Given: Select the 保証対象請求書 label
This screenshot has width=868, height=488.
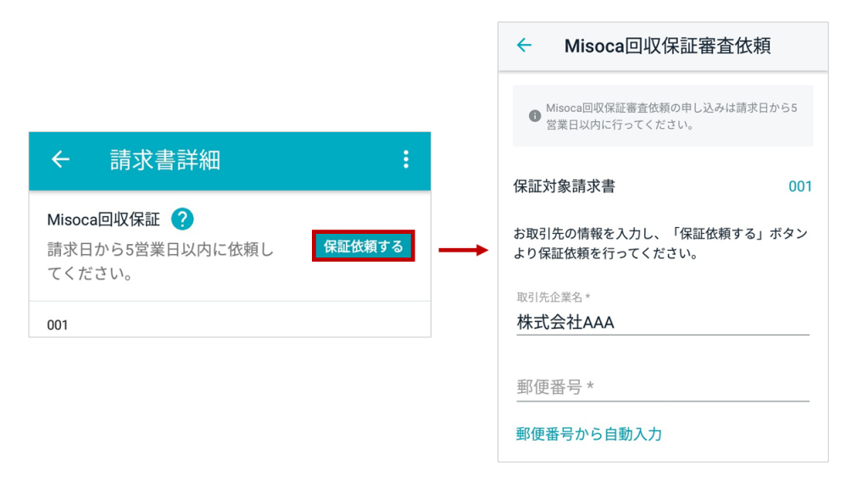Looking at the screenshot, I should pyautogui.click(x=564, y=186).
